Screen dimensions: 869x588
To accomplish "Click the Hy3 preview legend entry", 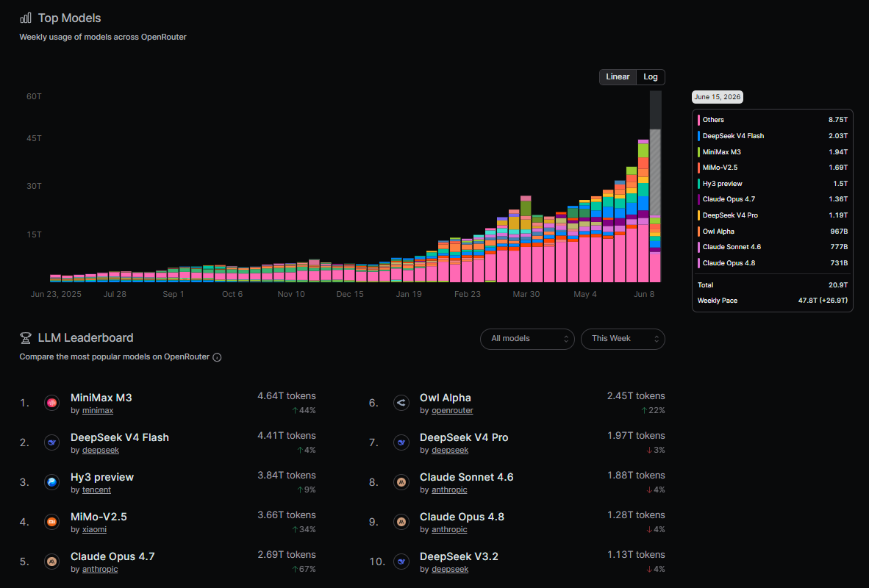I will [773, 184].
